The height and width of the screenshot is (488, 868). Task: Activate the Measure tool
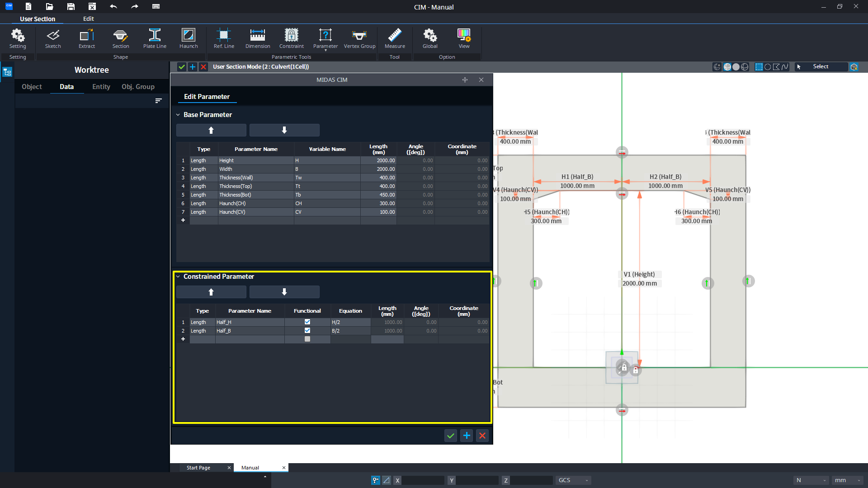pos(395,39)
